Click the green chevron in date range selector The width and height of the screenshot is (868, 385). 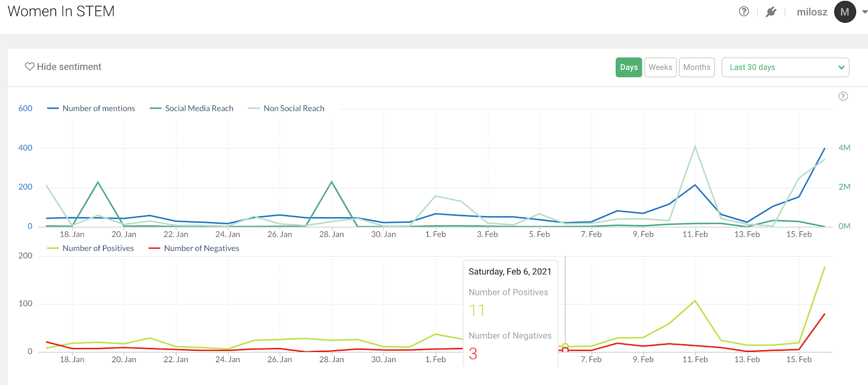pyautogui.click(x=841, y=67)
